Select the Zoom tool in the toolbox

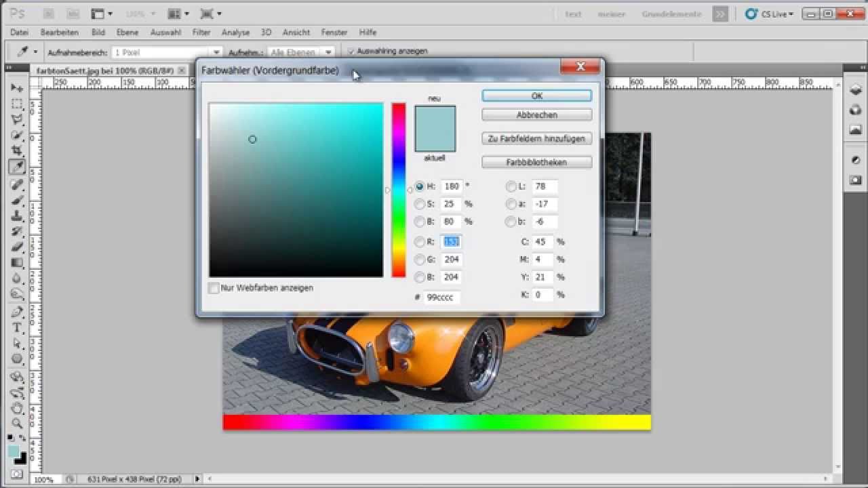point(17,424)
